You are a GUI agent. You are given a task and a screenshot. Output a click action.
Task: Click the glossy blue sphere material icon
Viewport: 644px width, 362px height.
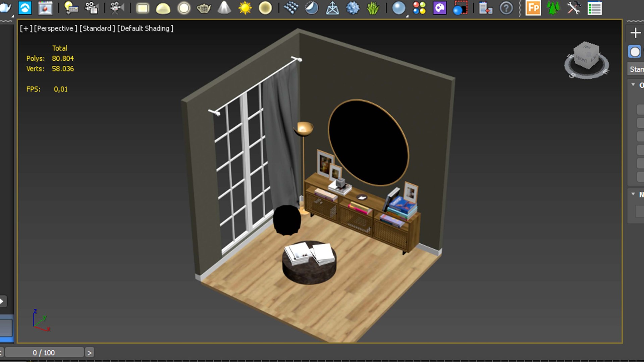[399, 8]
